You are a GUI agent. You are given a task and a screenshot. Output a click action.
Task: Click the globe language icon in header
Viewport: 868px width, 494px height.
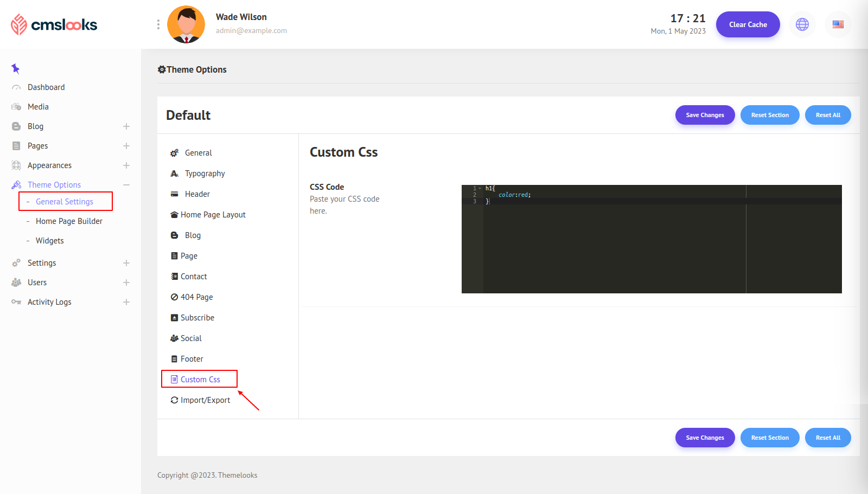(x=802, y=24)
